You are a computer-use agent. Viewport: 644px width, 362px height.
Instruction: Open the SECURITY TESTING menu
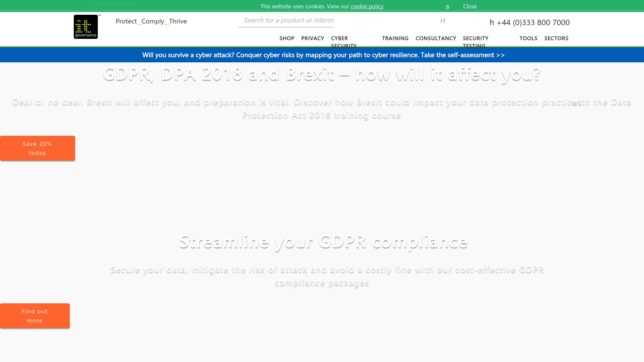tap(476, 42)
